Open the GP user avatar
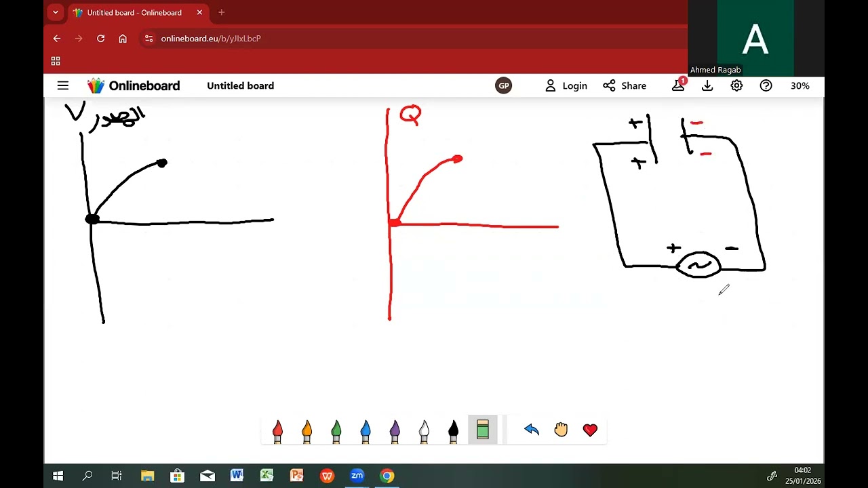This screenshot has width=868, height=488. (x=503, y=85)
